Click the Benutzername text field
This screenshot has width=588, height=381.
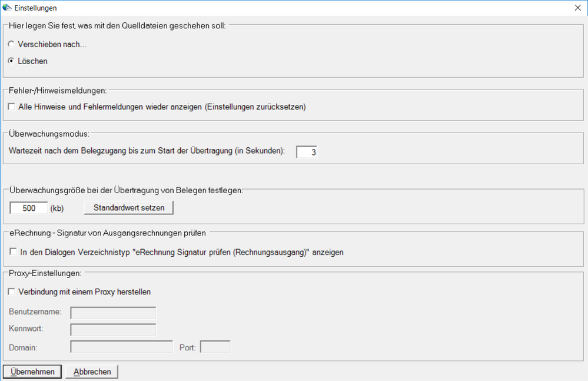tap(113, 313)
